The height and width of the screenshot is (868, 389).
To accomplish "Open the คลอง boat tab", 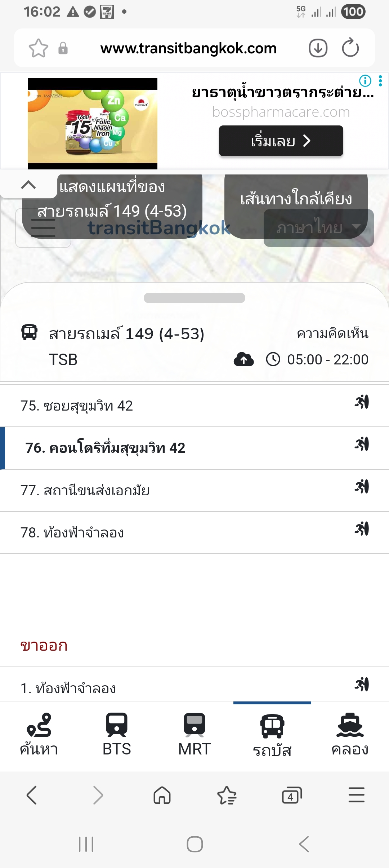I will click(x=350, y=735).
